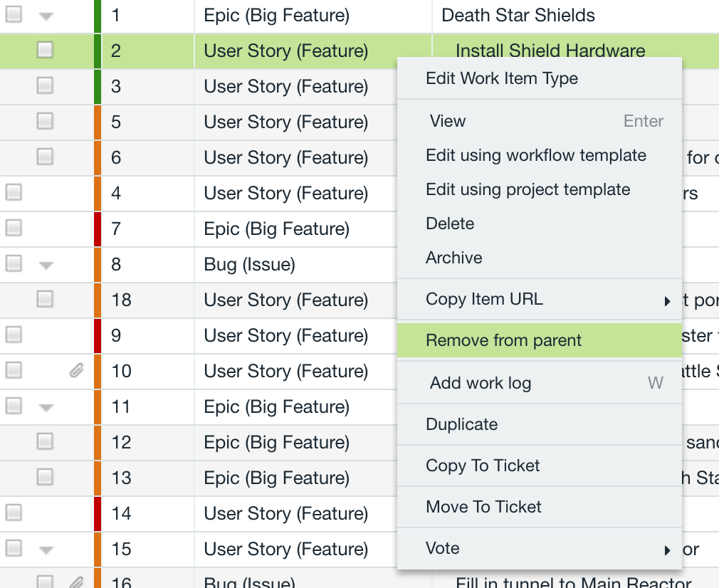Select Add work log menu entry
The height and width of the screenshot is (588, 719).
click(x=480, y=383)
